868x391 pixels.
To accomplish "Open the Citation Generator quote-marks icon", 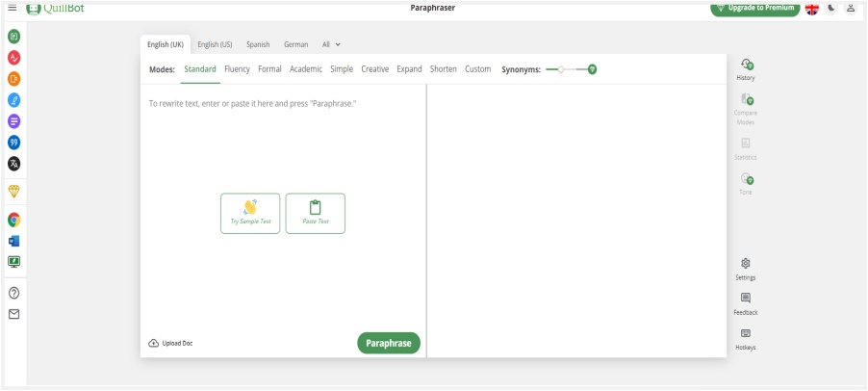I will (x=13, y=142).
